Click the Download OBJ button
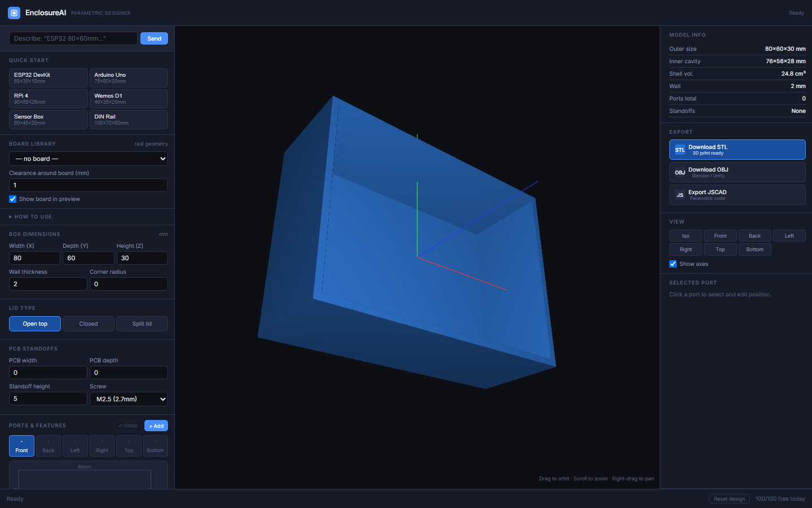This screenshot has height=508, width=812. point(738,172)
